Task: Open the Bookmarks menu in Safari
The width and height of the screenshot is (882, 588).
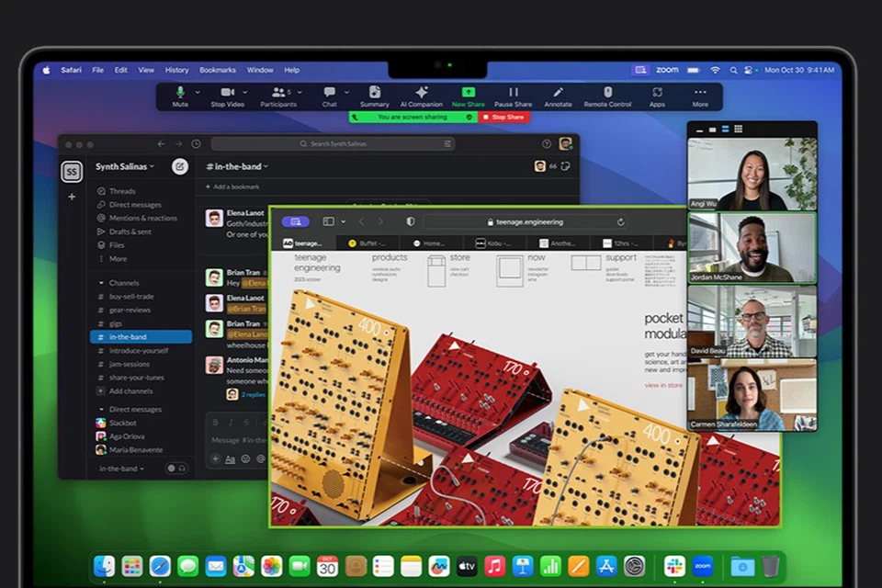Action: (x=219, y=70)
